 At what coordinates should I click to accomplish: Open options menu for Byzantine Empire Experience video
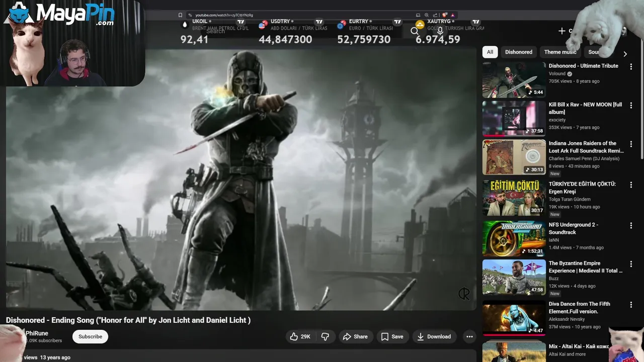(631, 264)
